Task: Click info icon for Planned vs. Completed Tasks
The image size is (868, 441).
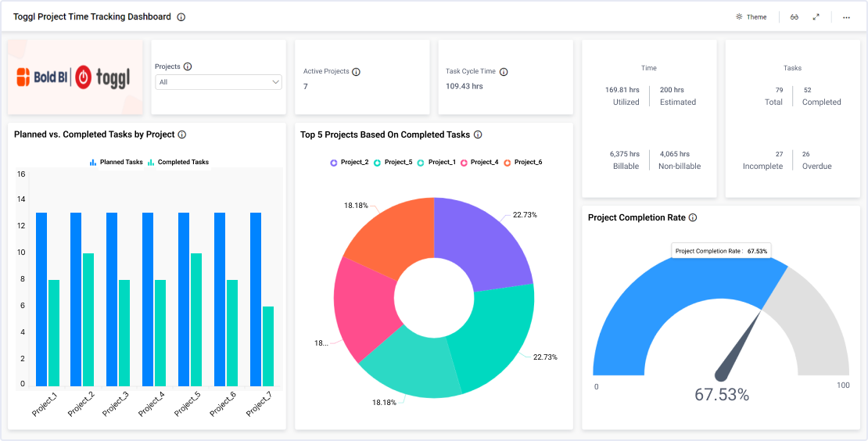Action: click(x=182, y=134)
